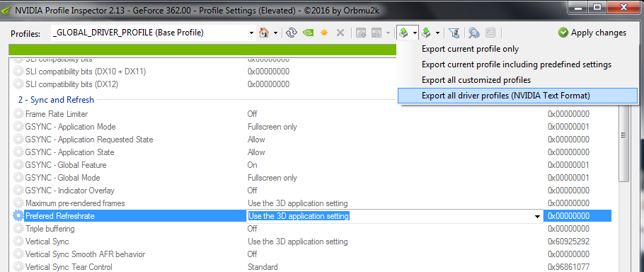The height and width of the screenshot is (272, 644).
Task: Click the import profiles green down-arrow icon
Action: pyautogui.click(x=427, y=33)
